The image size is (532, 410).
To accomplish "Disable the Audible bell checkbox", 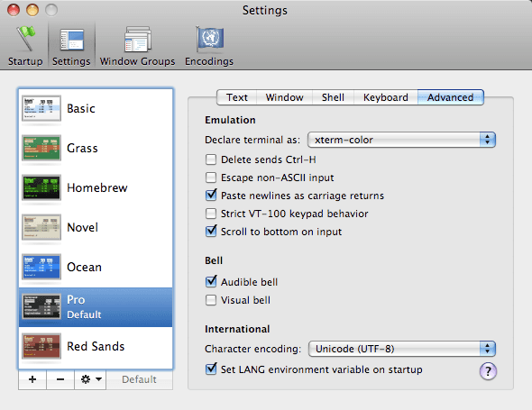I will point(211,281).
